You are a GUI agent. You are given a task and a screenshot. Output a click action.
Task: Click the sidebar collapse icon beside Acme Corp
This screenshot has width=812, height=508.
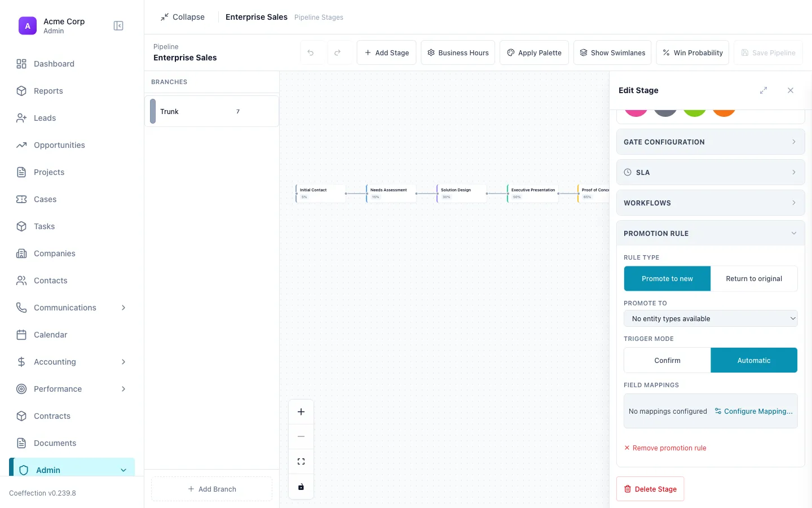click(x=118, y=26)
